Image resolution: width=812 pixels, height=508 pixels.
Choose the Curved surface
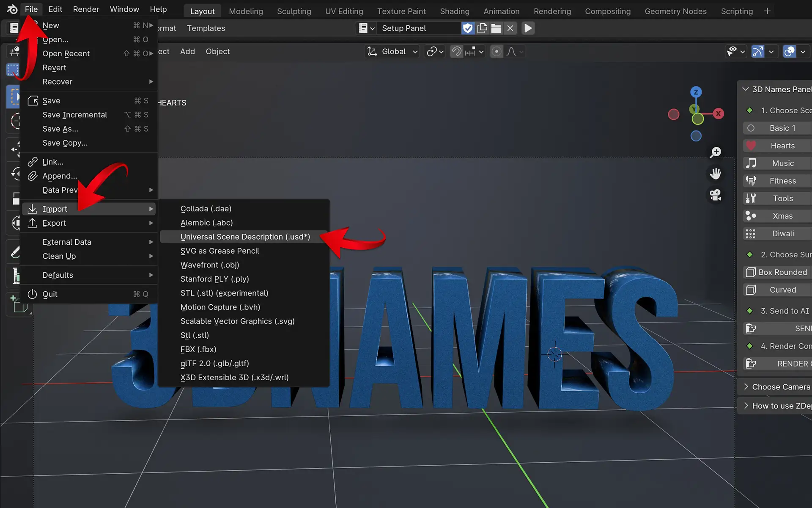click(777, 290)
